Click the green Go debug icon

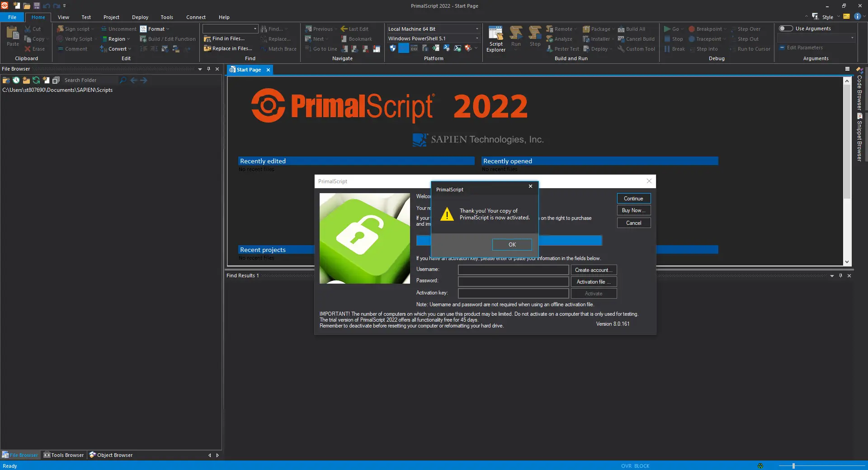pyautogui.click(x=667, y=29)
